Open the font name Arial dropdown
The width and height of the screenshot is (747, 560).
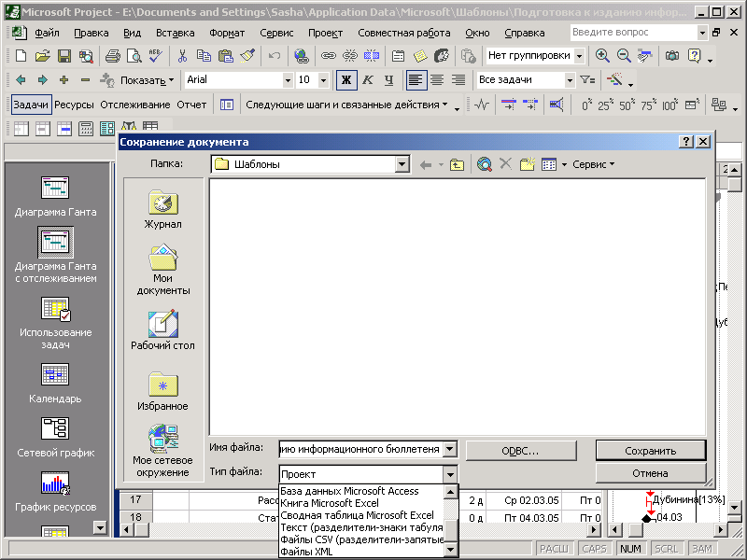[x=288, y=80]
